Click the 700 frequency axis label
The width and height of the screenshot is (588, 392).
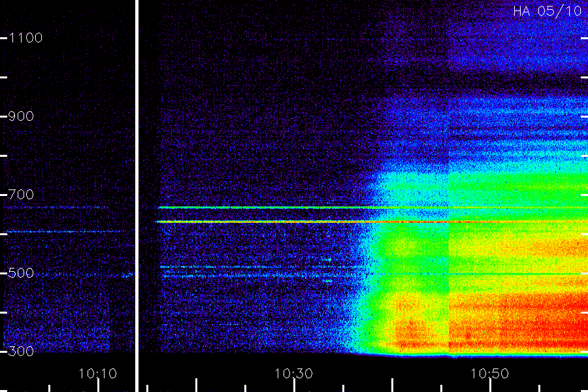[x=21, y=195]
